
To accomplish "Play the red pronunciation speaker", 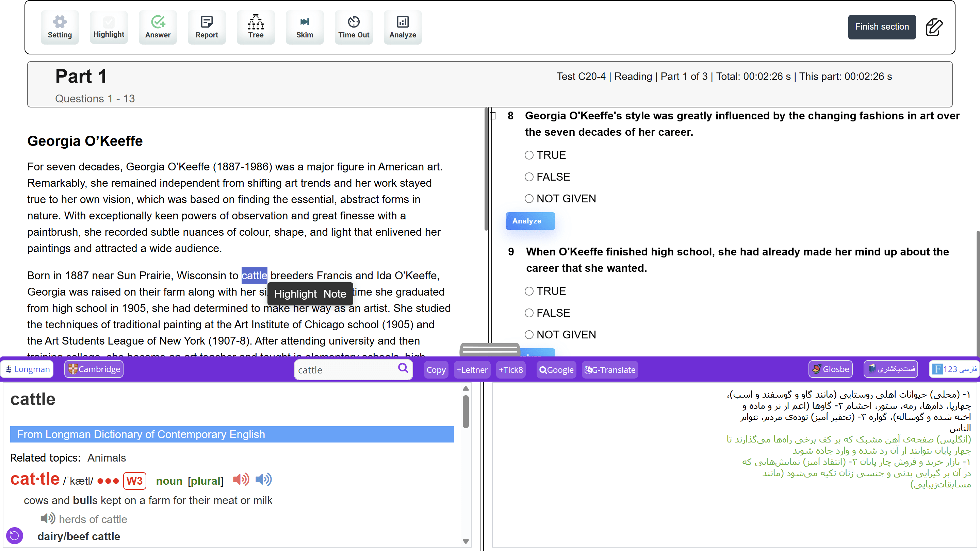I will (241, 480).
